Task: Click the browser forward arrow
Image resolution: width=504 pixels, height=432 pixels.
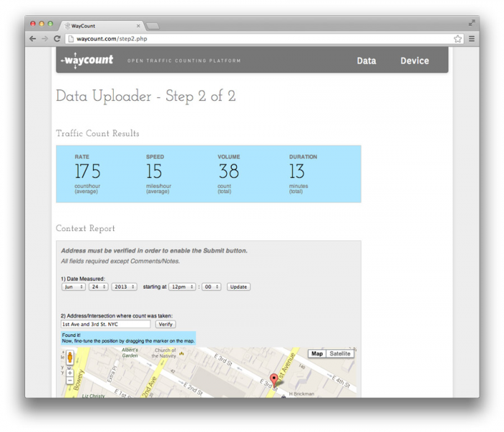Action: click(x=45, y=38)
